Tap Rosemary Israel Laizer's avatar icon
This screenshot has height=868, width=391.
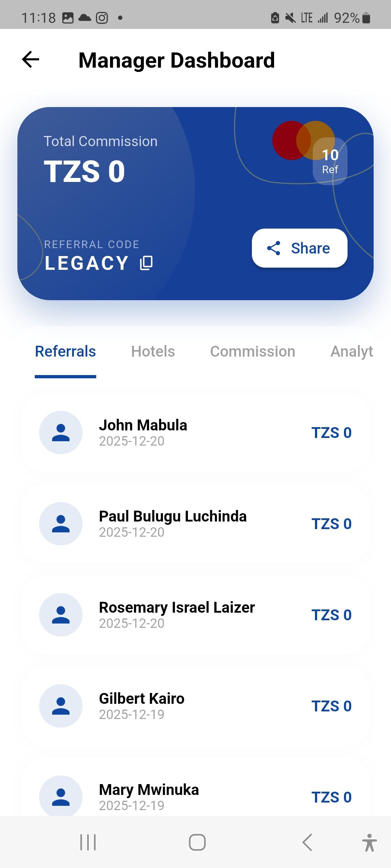[x=61, y=615]
